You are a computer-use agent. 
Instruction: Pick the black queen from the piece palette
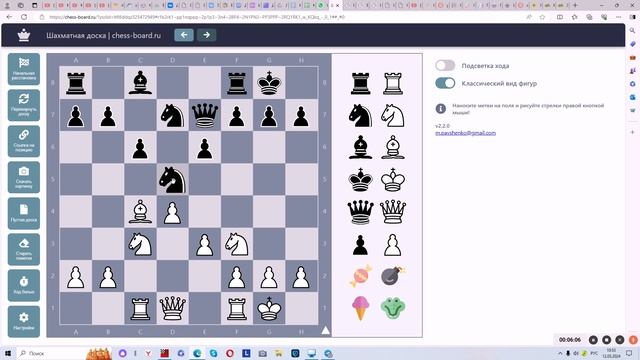(360, 212)
